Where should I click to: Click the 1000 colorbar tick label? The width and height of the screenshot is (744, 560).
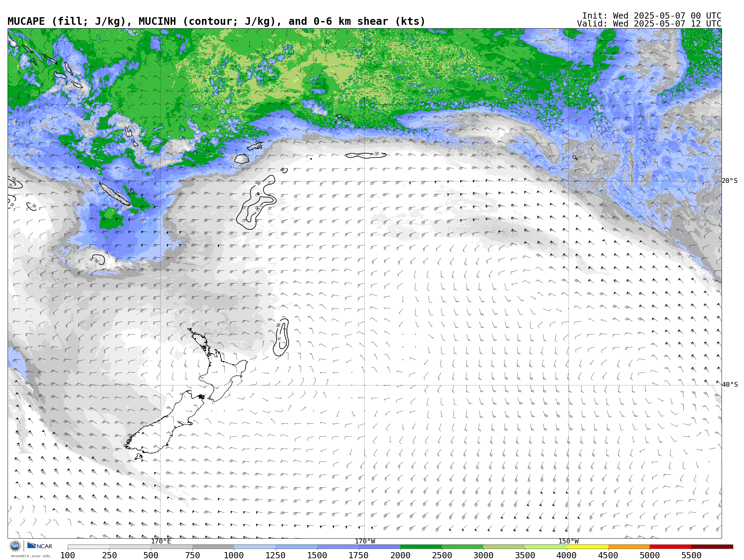234,556
